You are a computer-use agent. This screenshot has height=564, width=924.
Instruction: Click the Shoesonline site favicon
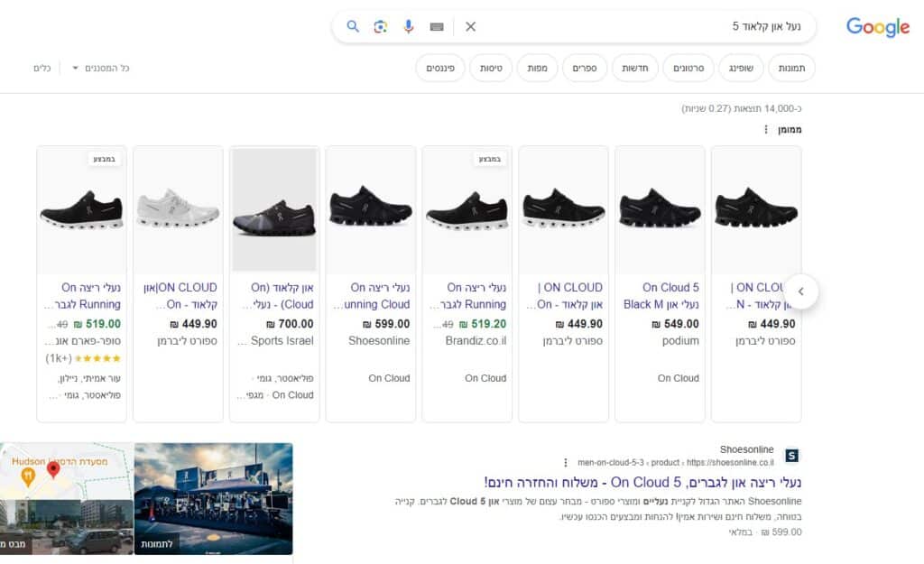click(792, 456)
